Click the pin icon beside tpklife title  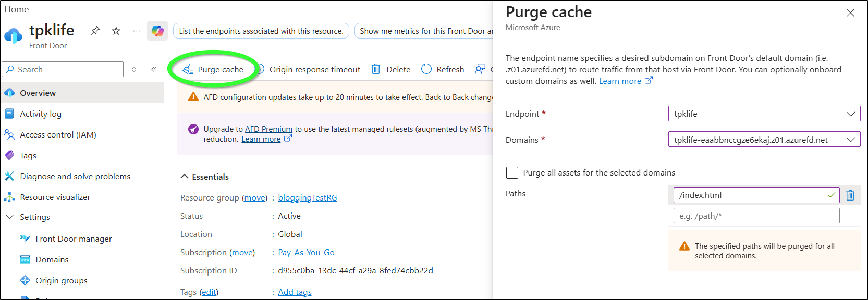[95, 31]
